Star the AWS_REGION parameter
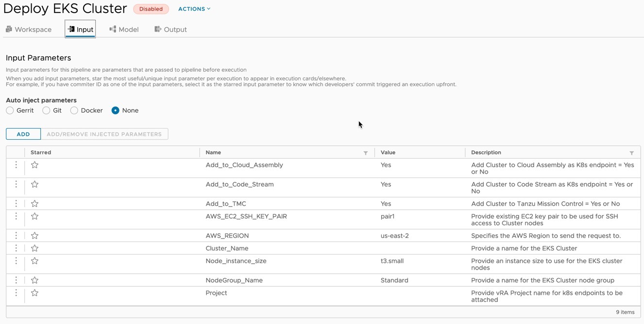644x324 pixels. point(34,236)
